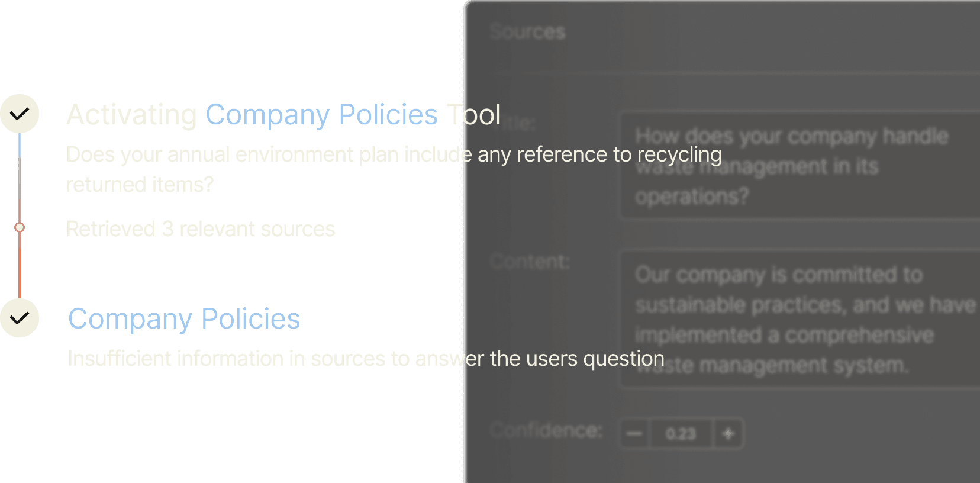Open the lower Company Policies step heading
Screen dimensions: 980x483
(184, 319)
